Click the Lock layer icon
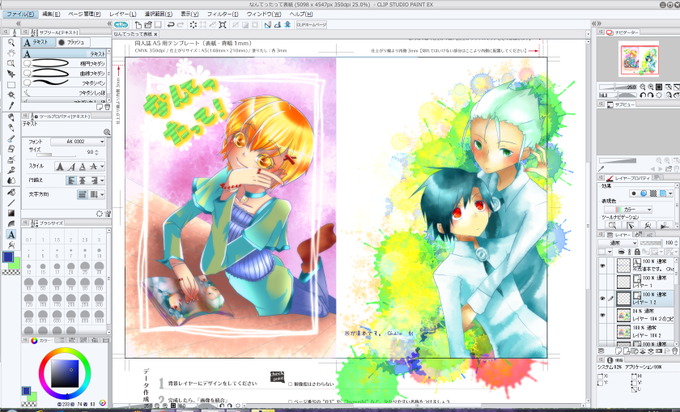Image resolution: width=680 pixels, height=412 pixels. tap(637, 252)
